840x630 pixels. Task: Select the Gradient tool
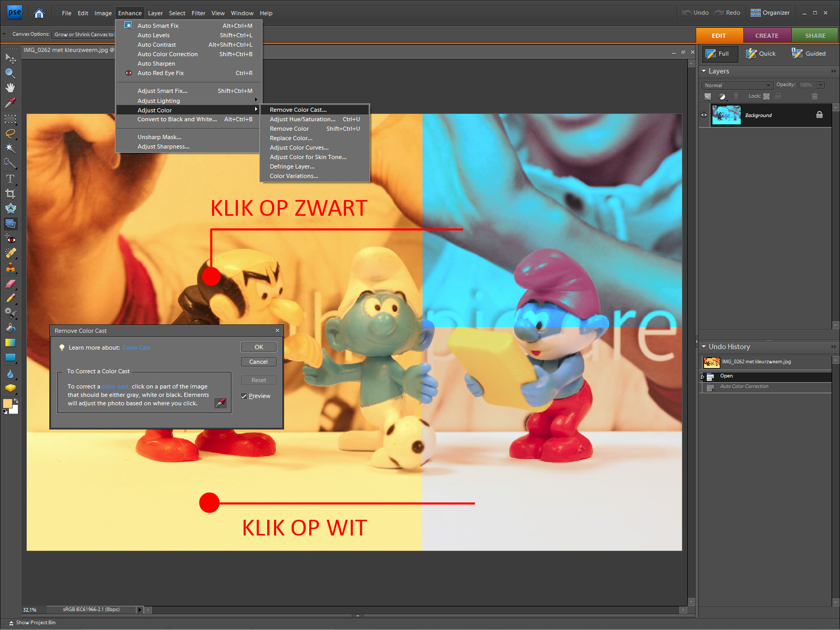10,343
